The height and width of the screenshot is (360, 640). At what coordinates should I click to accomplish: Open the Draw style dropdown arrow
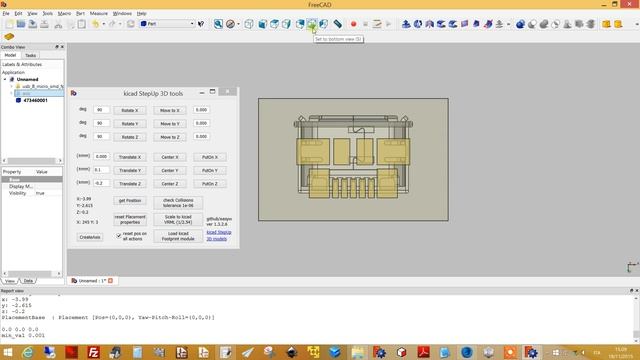tap(238, 24)
